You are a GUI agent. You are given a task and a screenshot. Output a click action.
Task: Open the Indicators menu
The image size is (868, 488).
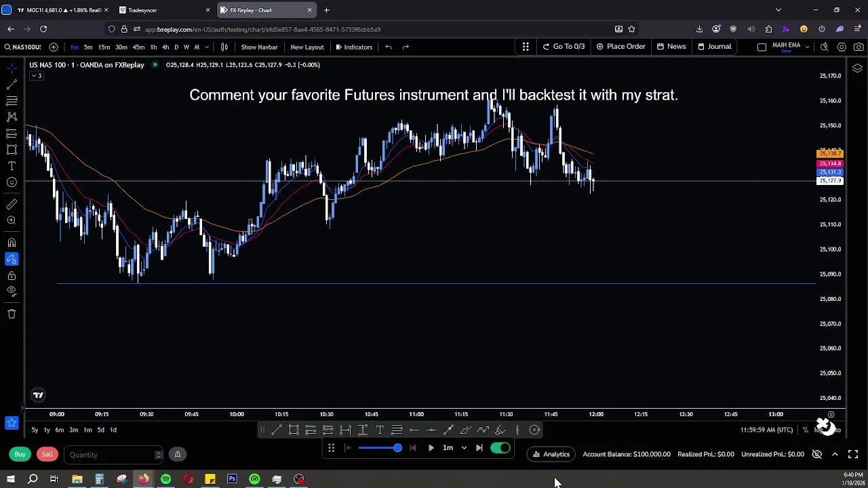[354, 47]
